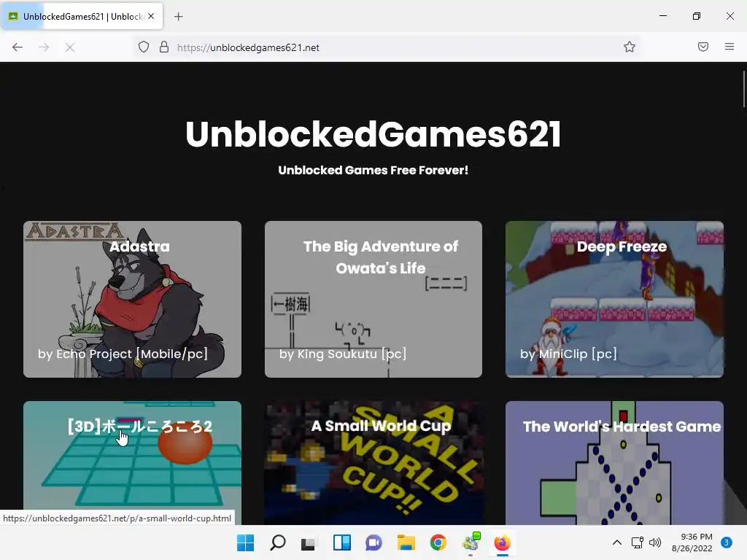Open the [3D] ball rolling game card
Screen dimensions: 747x560
[133, 462]
